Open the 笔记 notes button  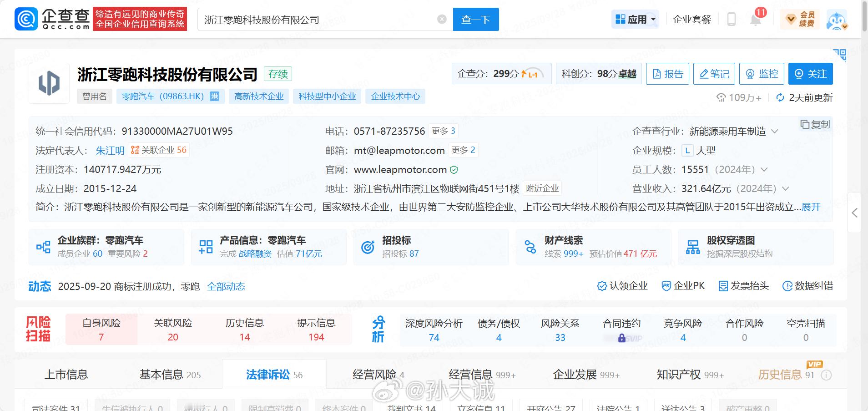[714, 74]
